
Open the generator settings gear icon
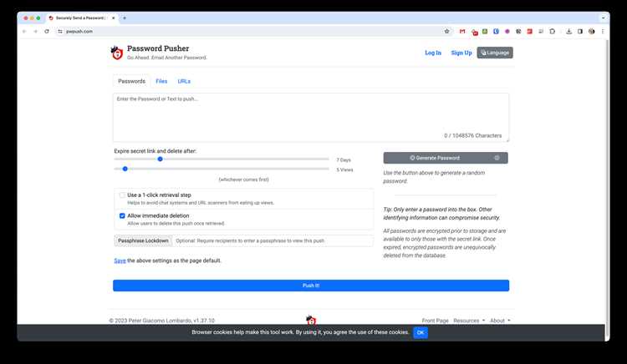point(497,158)
